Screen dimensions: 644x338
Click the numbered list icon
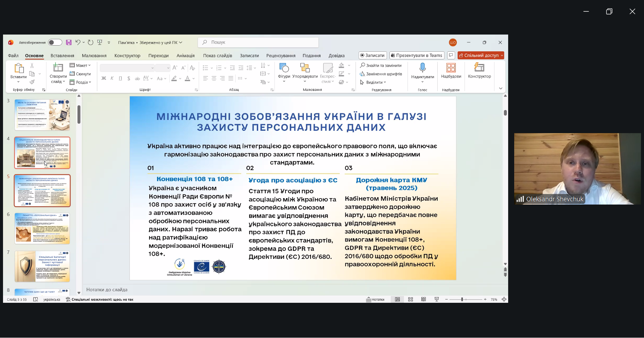pos(219,68)
